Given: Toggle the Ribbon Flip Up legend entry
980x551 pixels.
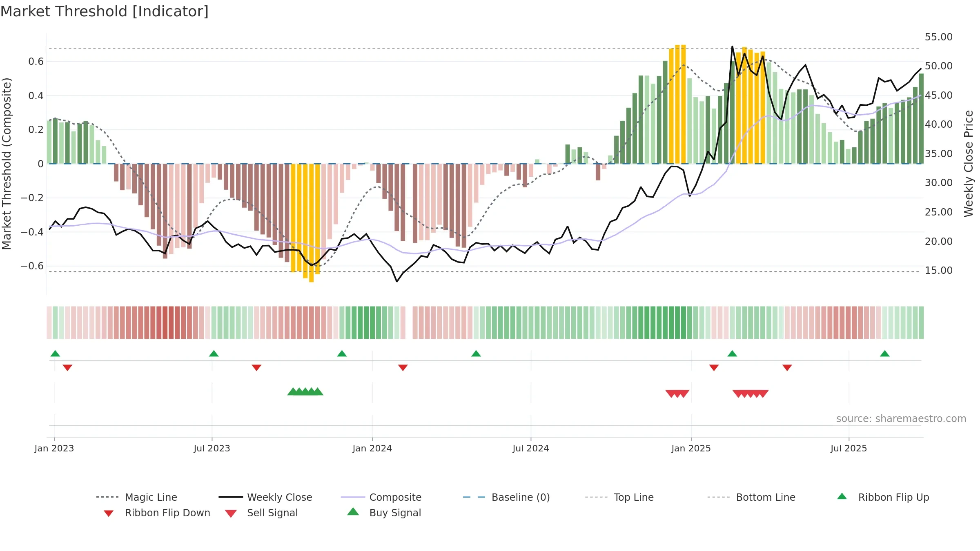Looking at the screenshot, I should click(x=883, y=497).
